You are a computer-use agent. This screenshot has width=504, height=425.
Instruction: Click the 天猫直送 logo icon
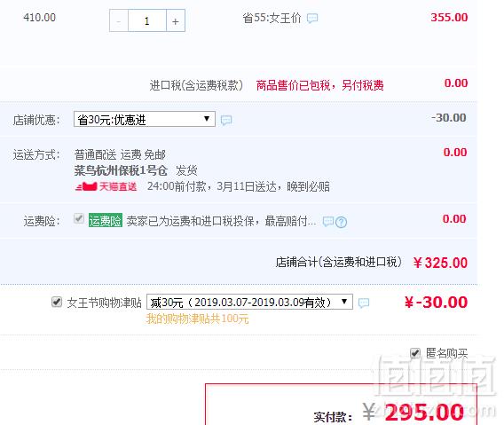tap(106, 186)
